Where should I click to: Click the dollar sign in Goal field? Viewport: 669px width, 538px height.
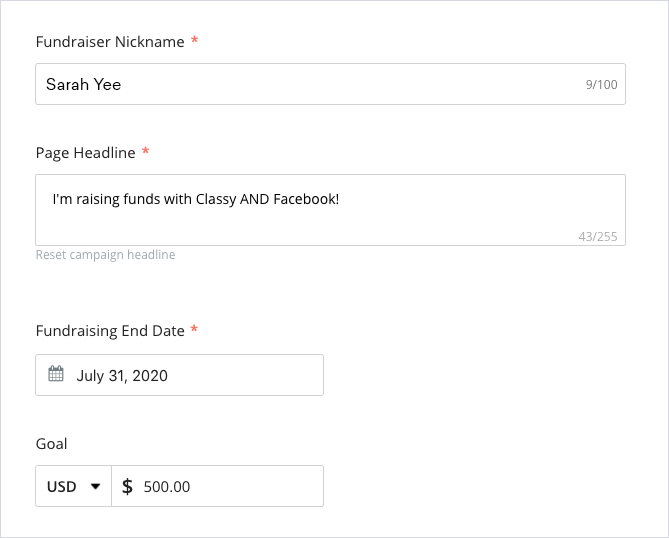coord(127,486)
